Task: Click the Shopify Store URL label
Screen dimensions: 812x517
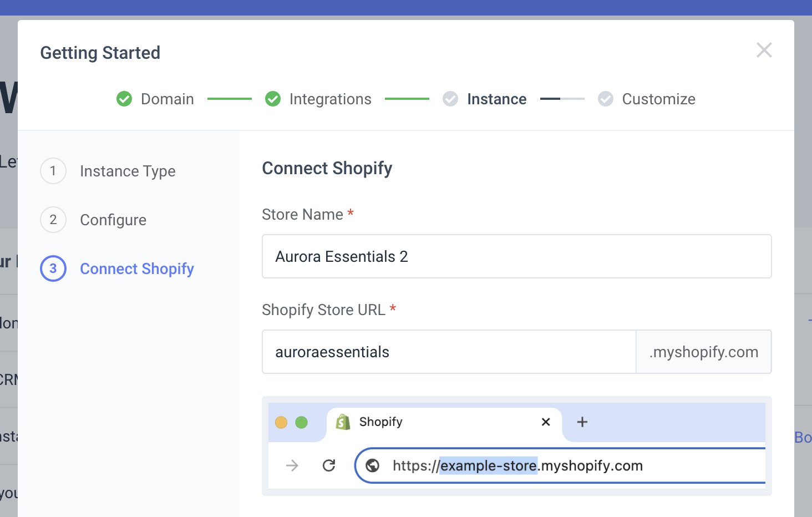Action: point(323,310)
